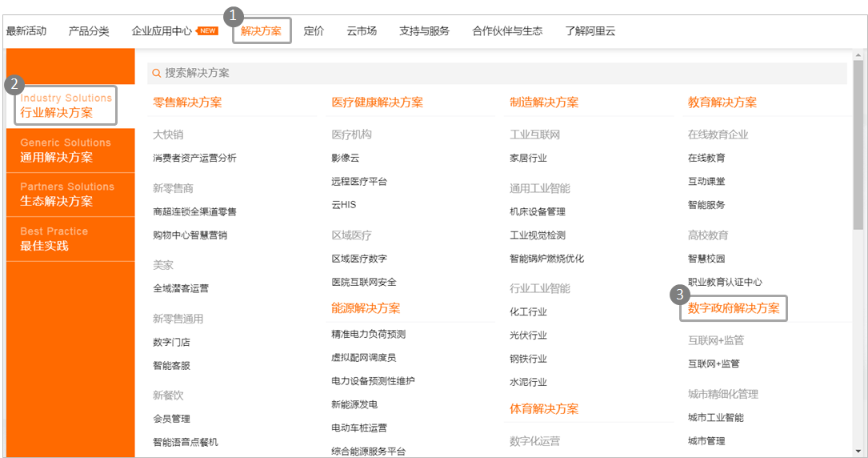868x458 pixels.
Task: Click 家居行业 link
Action: point(528,158)
